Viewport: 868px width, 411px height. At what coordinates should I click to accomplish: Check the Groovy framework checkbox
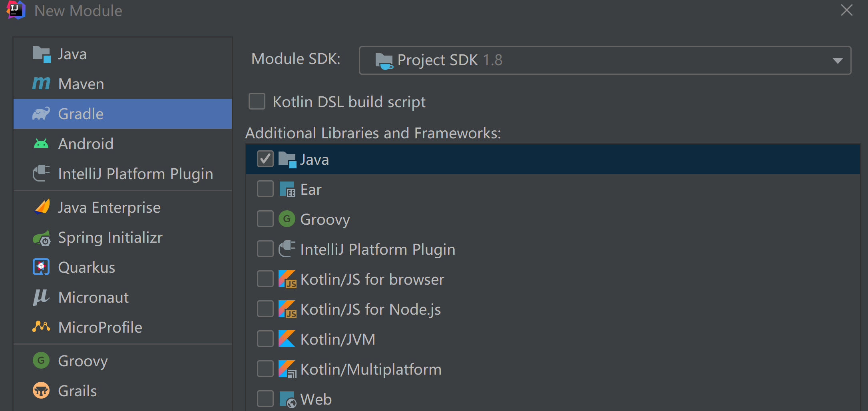(265, 219)
